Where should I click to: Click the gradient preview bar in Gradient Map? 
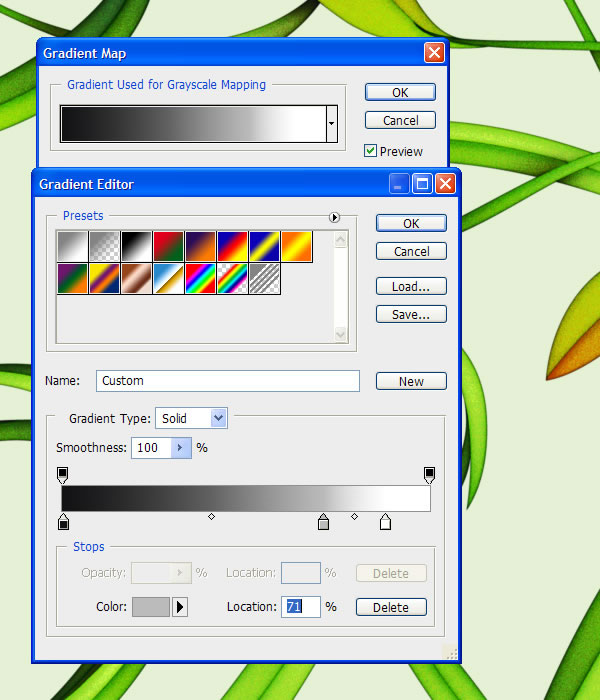(x=193, y=124)
